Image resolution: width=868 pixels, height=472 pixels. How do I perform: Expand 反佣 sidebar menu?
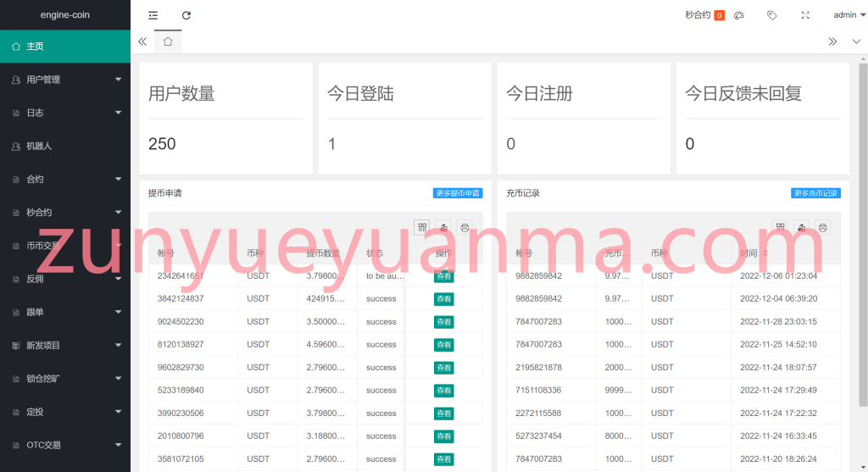click(x=65, y=279)
